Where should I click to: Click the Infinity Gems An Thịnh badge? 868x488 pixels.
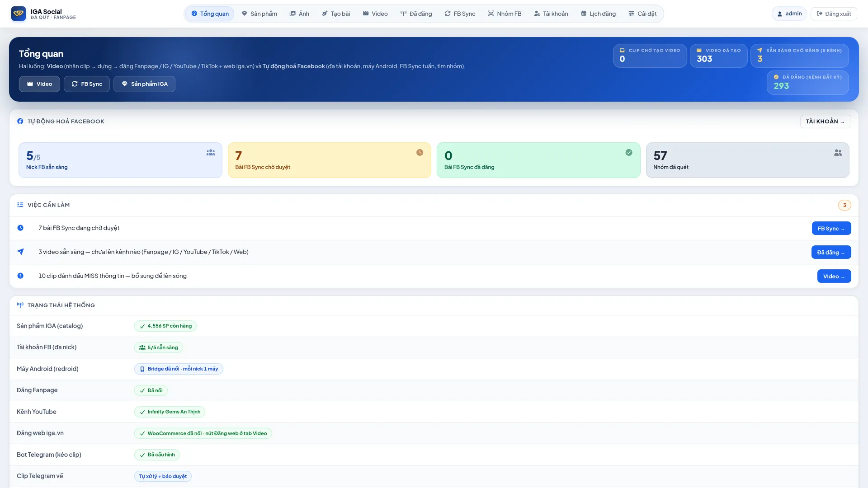[x=170, y=412]
